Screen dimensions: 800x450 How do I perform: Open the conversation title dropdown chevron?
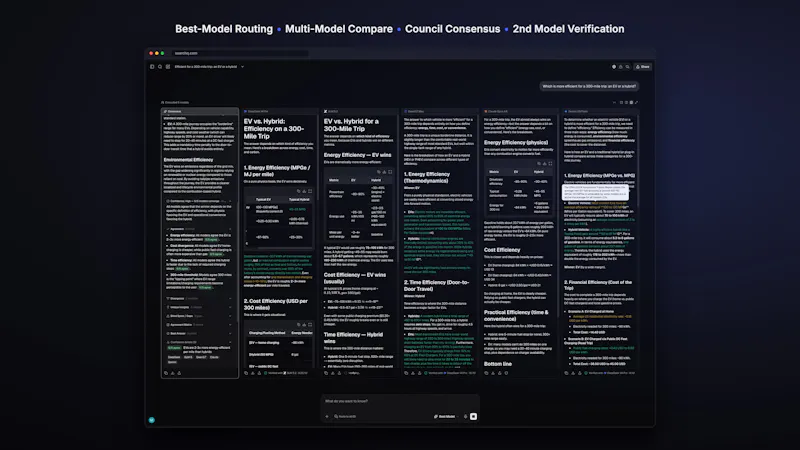pos(242,67)
